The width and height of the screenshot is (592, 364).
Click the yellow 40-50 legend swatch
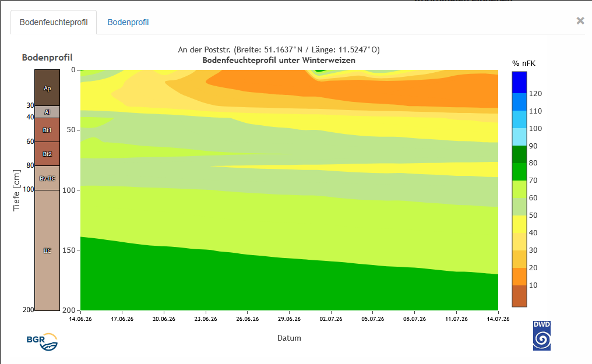pos(519,224)
